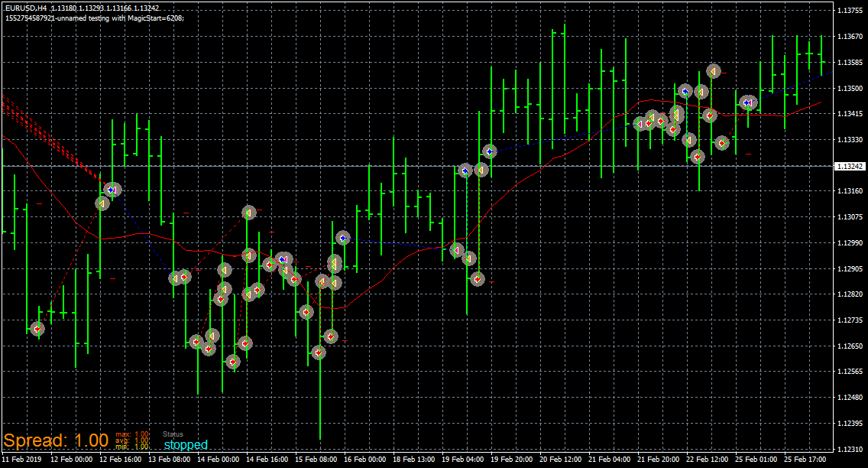Click the 1.13670 price scale label
The width and height of the screenshot is (868, 468).
(850, 37)
